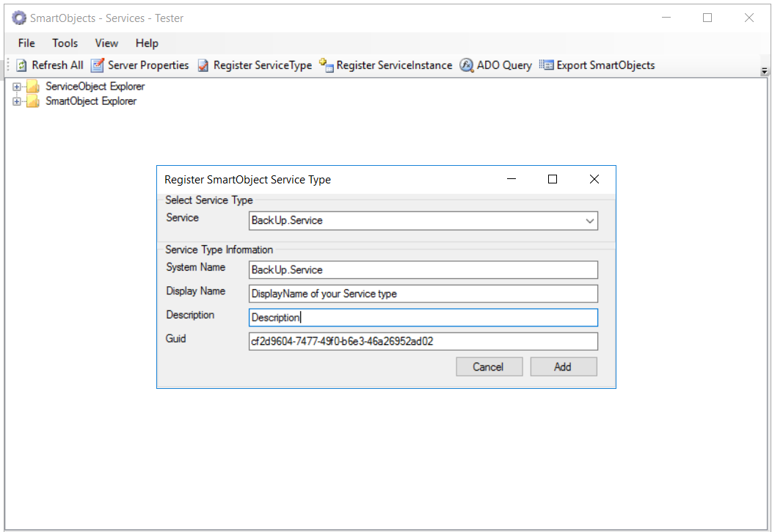Click the Register ServiceInstance icon
772x532 pixels.
[x=327, y=65]
